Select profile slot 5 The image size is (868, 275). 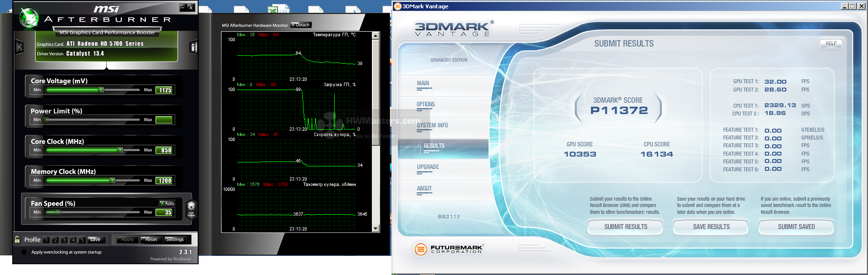82,240
